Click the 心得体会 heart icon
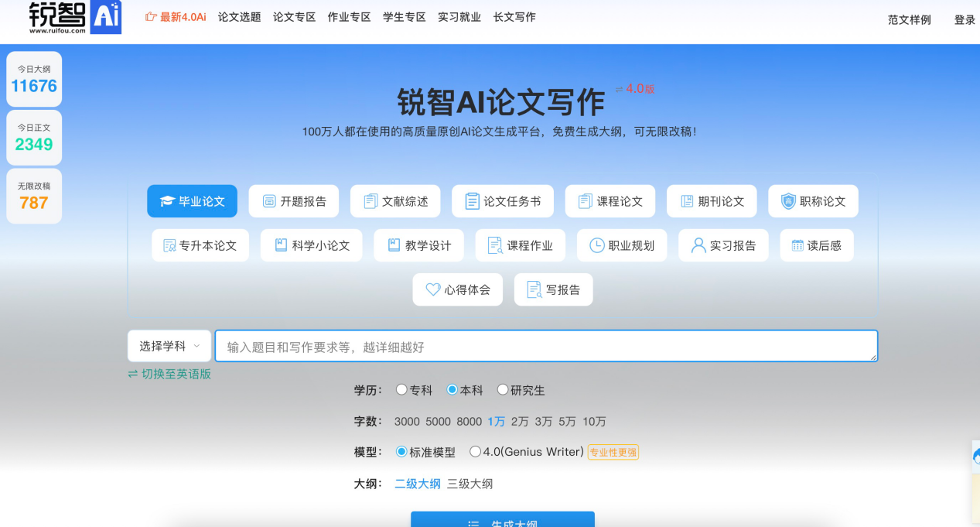 click(x=433, y=289)
